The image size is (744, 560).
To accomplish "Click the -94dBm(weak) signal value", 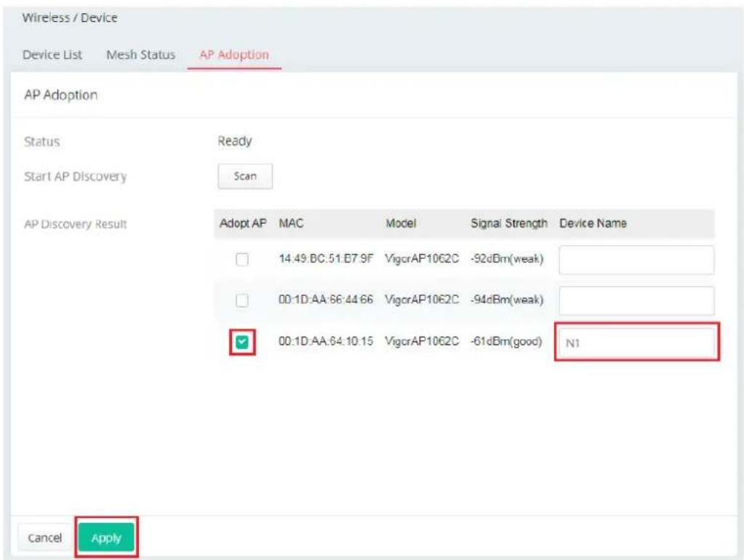I will 507,300.
